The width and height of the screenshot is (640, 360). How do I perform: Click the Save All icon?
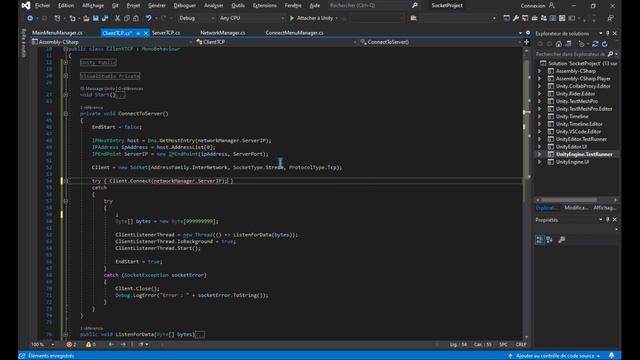pyautogui.click(x=105, y=18)
